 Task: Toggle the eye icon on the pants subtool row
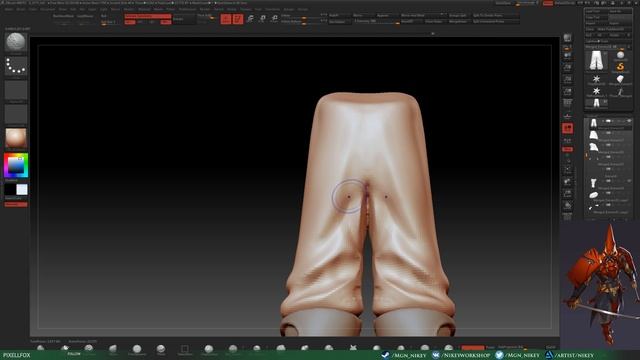[x=629, y=121]
